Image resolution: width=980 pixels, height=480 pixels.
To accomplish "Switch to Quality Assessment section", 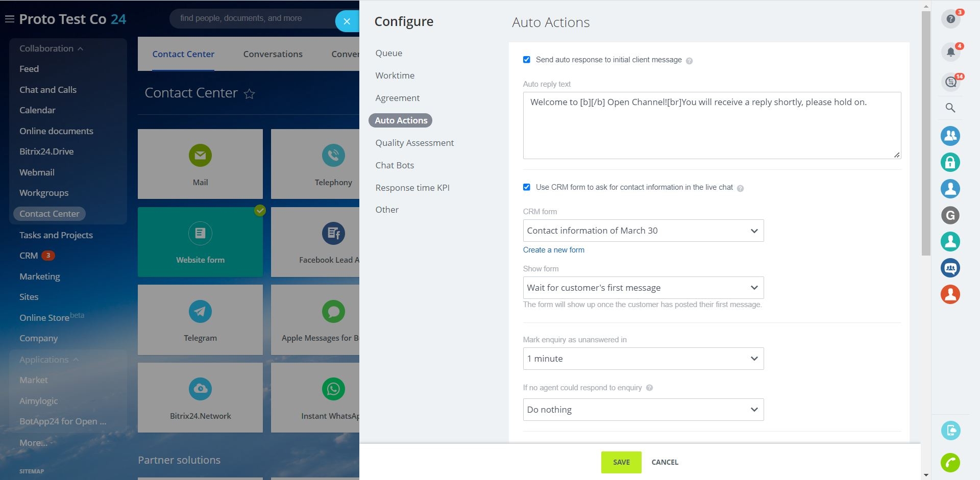I will 414,143.
